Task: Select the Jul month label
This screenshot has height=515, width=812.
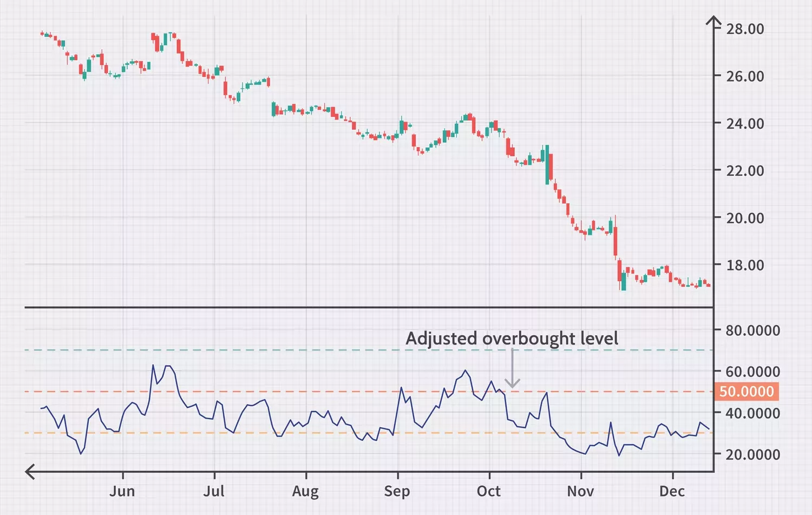Action: [x=214, y=491]
